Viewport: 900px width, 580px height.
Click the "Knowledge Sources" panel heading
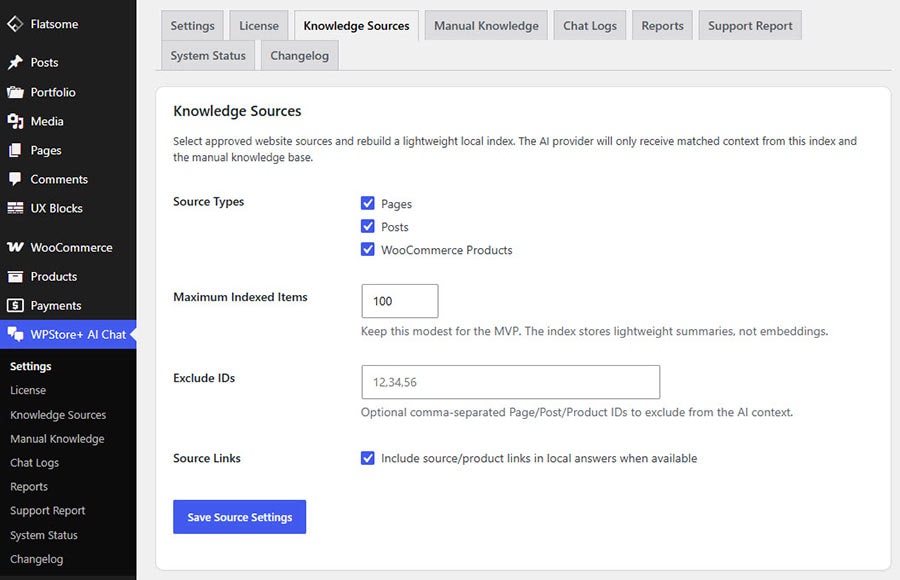point(237,111)
